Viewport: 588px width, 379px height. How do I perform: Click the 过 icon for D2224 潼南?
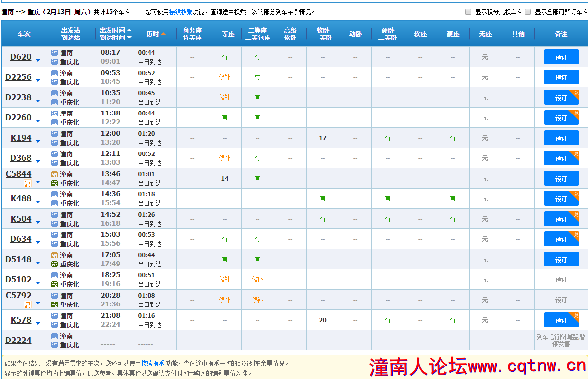[54, 336]
